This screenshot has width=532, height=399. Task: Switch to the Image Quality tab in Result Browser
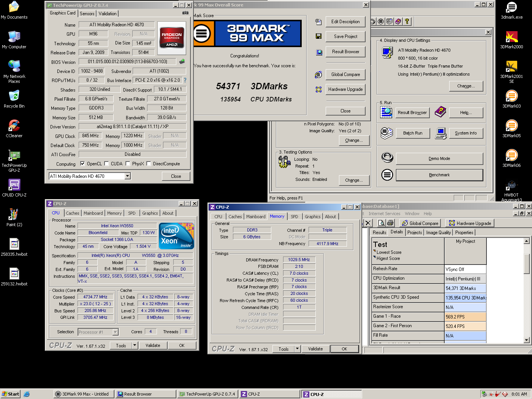439,233
